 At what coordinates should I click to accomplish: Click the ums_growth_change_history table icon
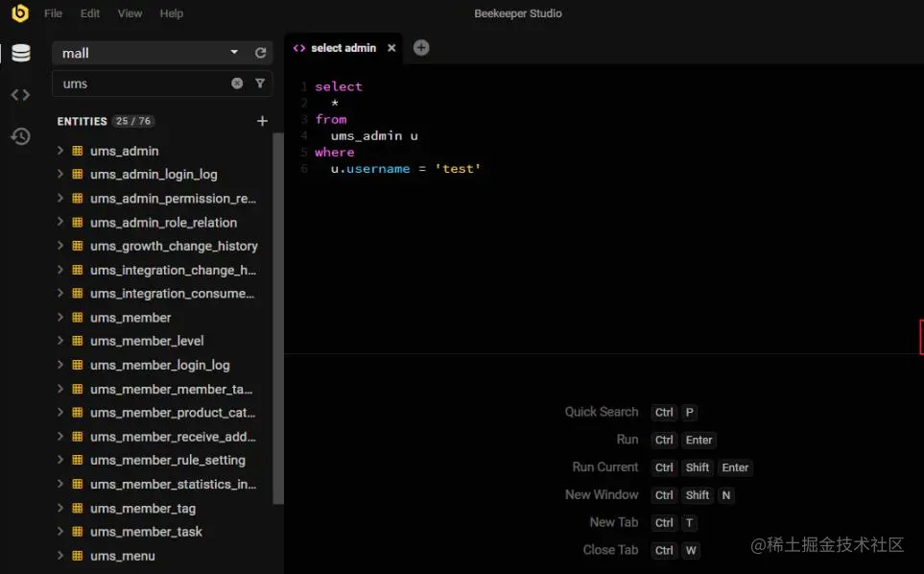click(77, 246)
